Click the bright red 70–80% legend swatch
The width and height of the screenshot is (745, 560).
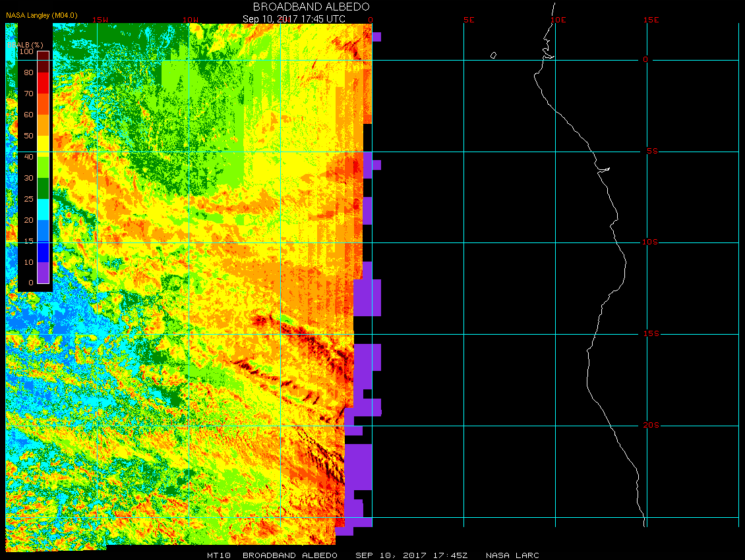click(x=44, y=83)
